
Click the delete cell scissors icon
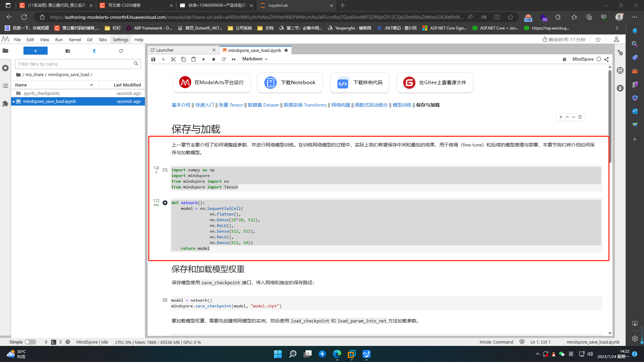(173, 59)
